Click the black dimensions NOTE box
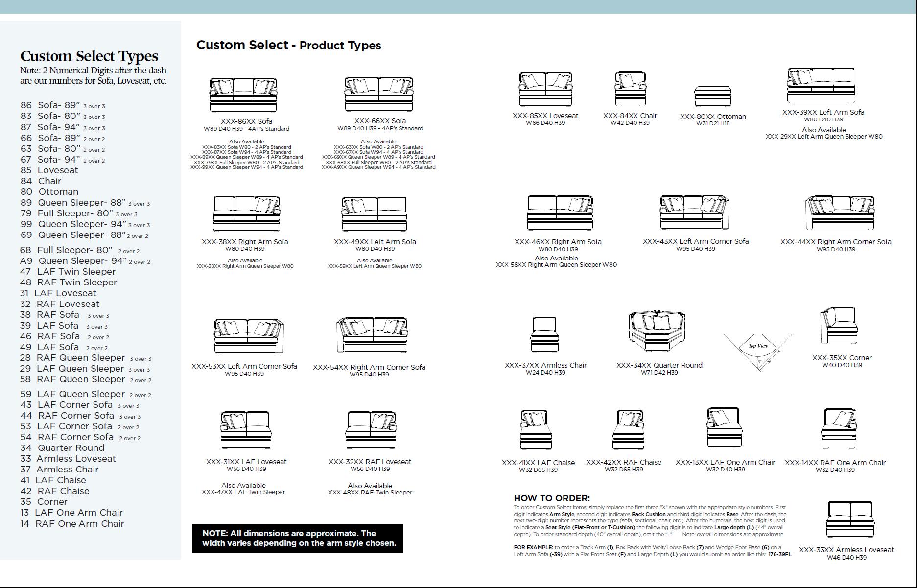917x588 pixels. coord(297,538)
